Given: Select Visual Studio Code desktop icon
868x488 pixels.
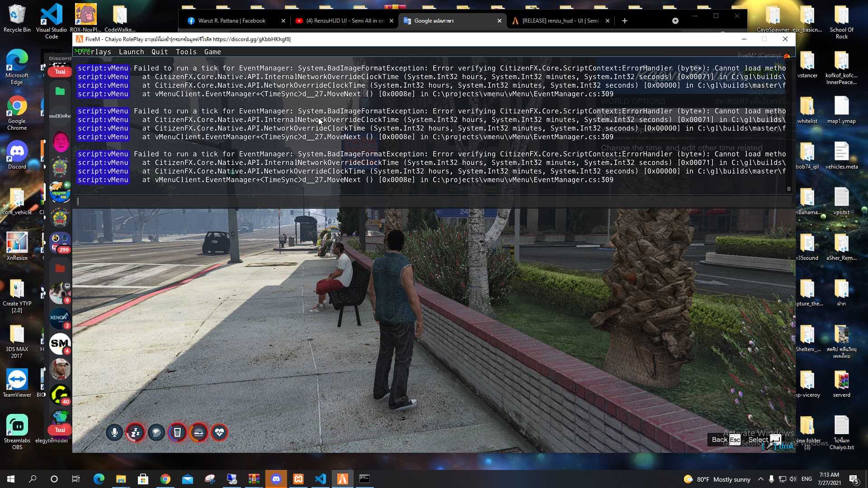Looking at the screenshot, I should point(51,21).
